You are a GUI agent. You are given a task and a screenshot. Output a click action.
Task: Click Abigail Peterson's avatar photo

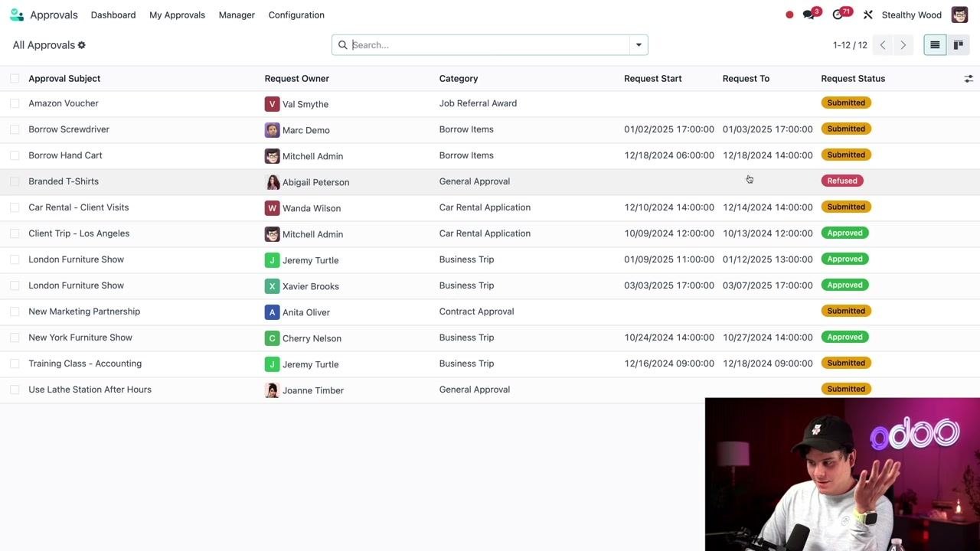272,182
